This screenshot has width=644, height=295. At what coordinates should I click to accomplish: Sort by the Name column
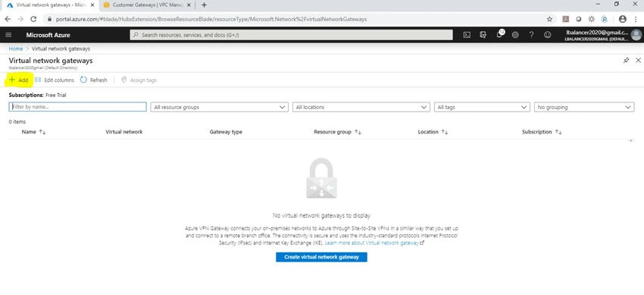point(33,132)
